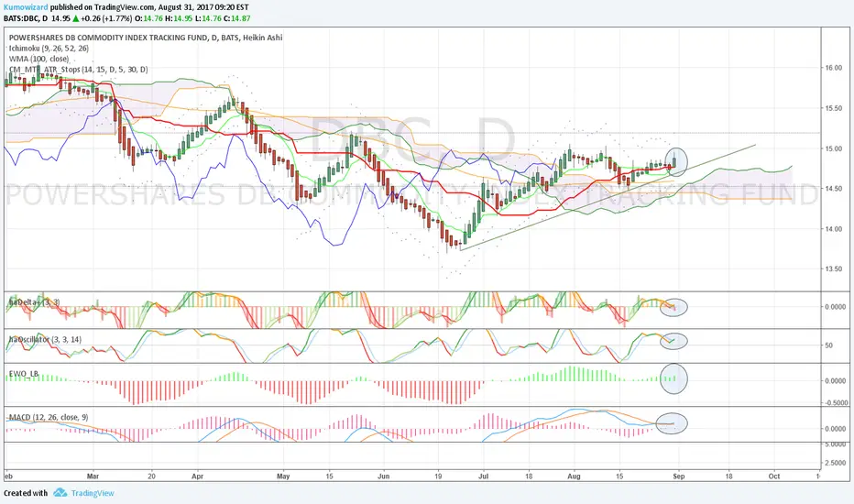Click the Sep date label on time axis
This screenshot has height=504, width=854.
(679, 477)
